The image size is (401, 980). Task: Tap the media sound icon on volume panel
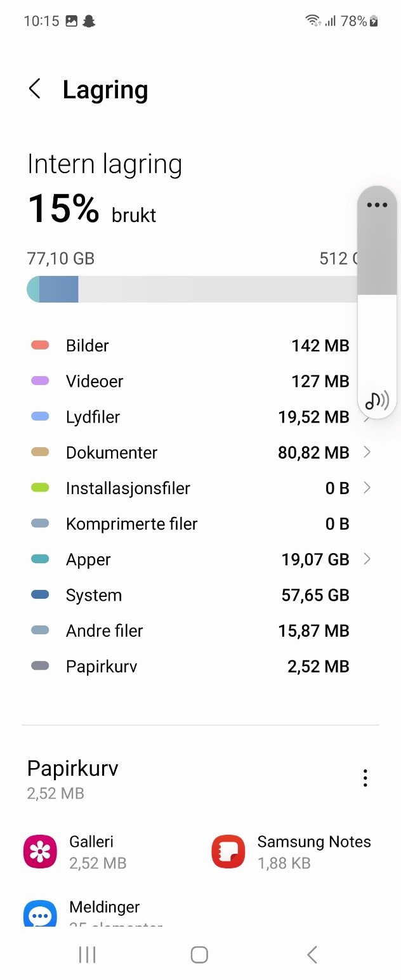(377, 400)
